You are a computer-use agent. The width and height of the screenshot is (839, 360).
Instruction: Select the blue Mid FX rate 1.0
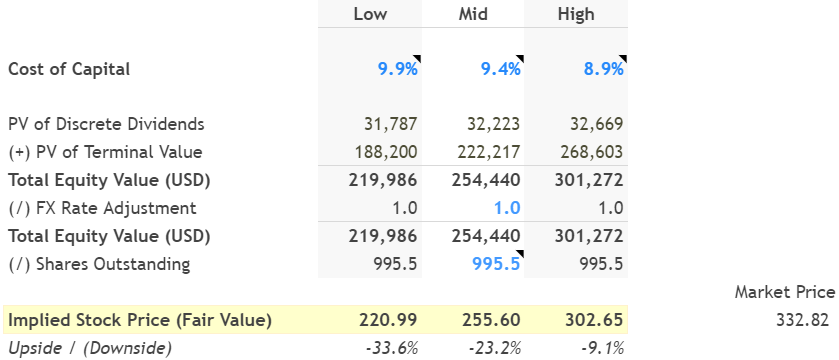(x=507, y=208)
